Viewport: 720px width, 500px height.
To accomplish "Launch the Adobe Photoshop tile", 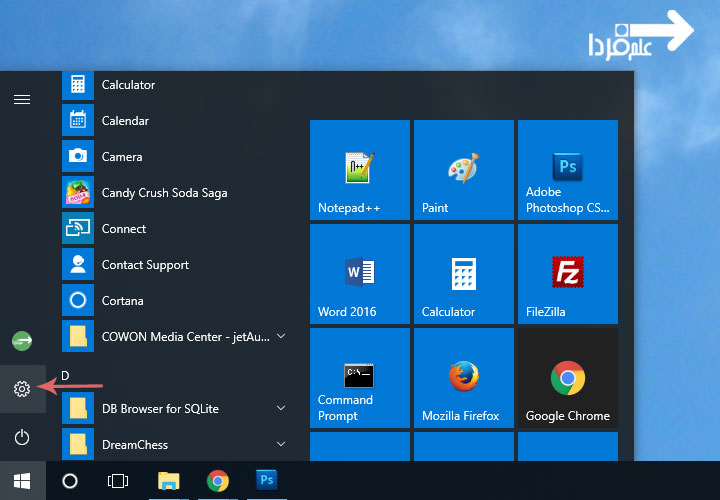I will pyautogui.click(x=568, y=170).
